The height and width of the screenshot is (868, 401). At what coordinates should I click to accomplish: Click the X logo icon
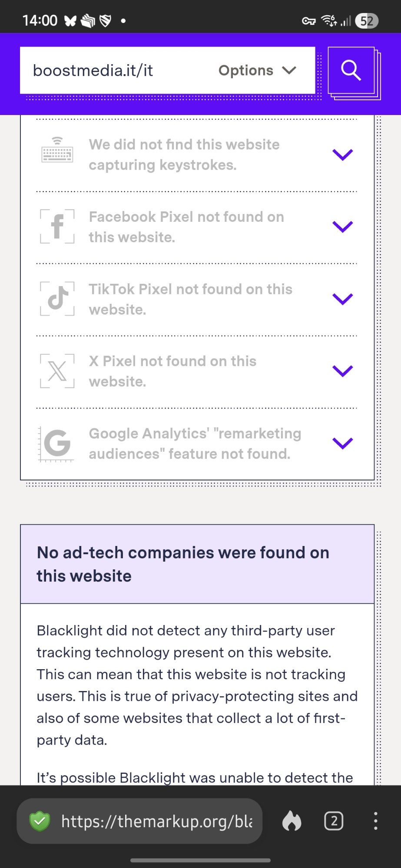pos(57,371)
